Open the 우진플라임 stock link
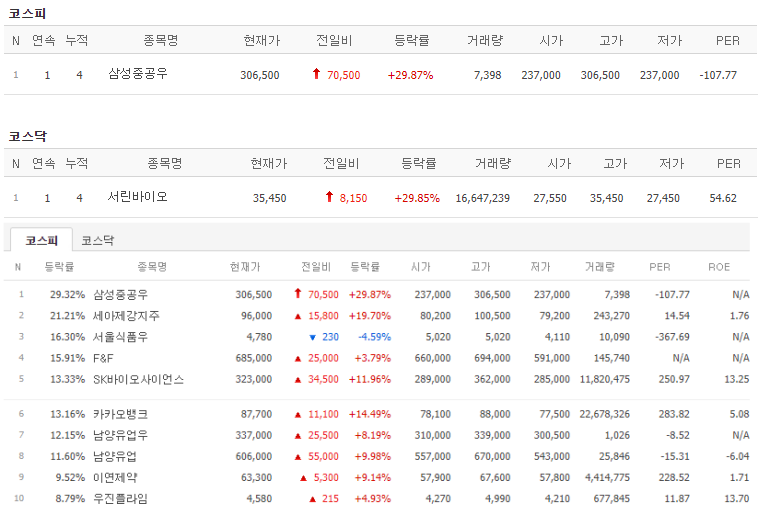The height and width of the screenshot is (515, 758). click(120, 499)
